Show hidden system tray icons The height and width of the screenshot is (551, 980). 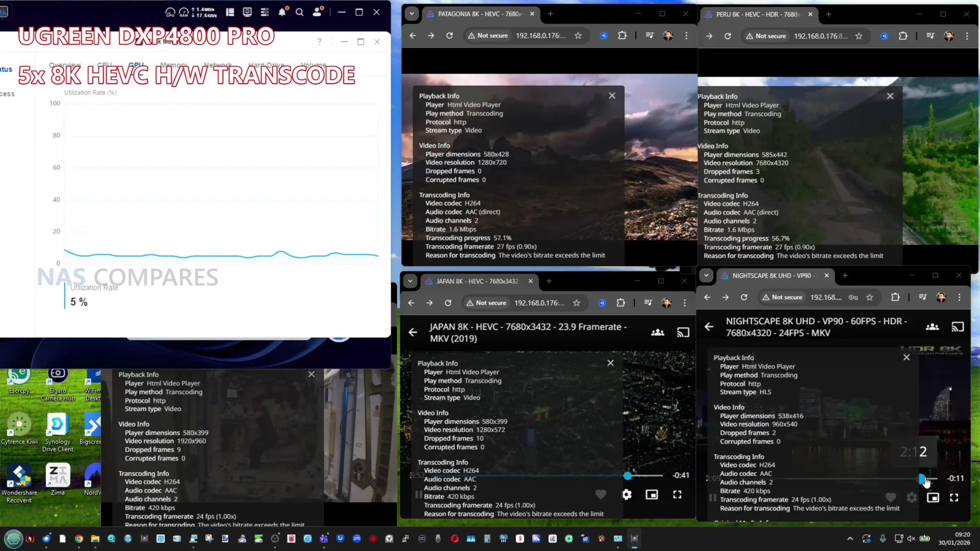[850, 538]
